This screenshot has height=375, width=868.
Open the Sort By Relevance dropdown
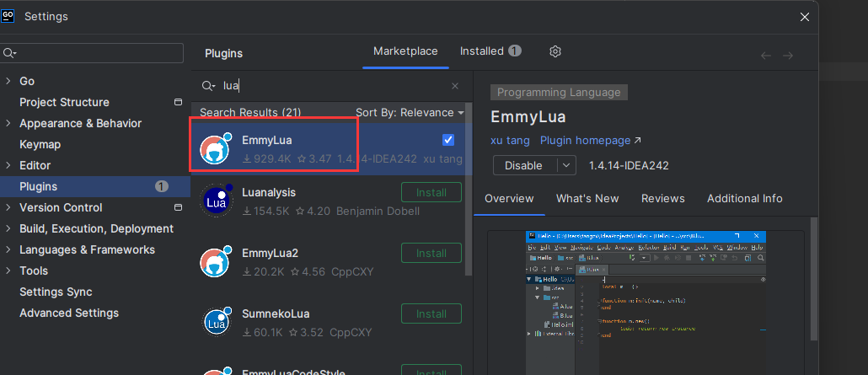click(410, 112)
